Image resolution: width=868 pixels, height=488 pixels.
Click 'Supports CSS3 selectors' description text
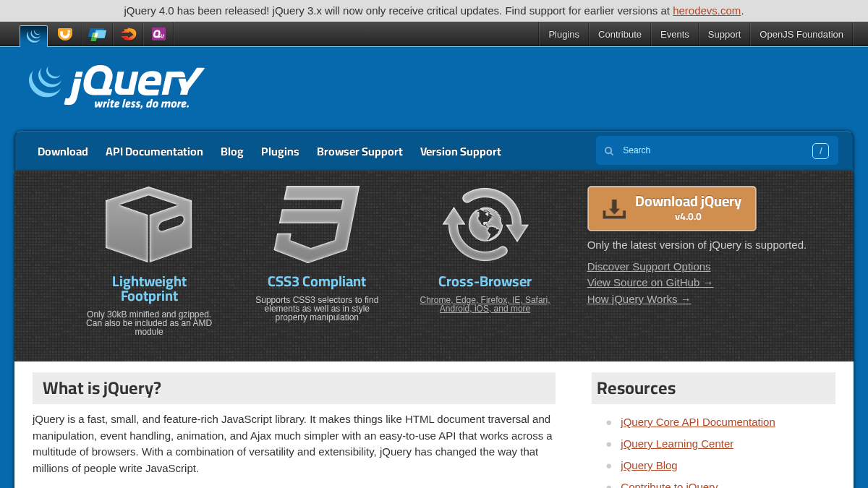[x=317, y=309]
